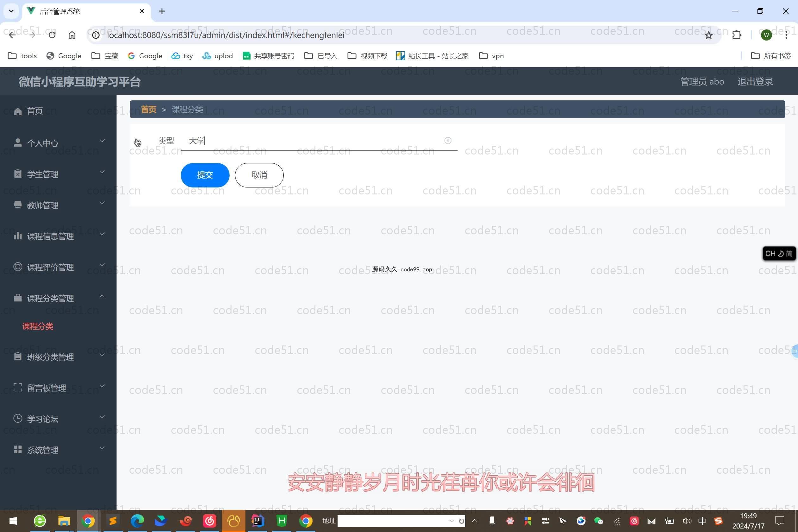The image size is (798, 532).
Task: Click the CH 简 input method indicator
Action: (x=779, y=253)
